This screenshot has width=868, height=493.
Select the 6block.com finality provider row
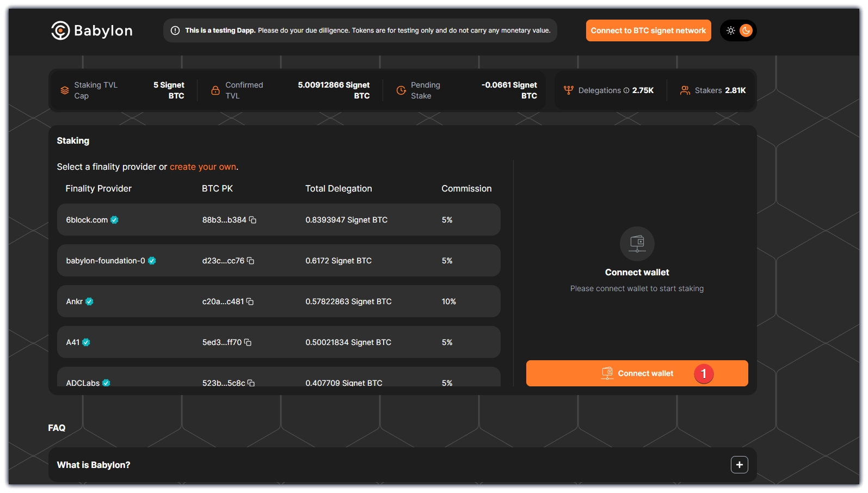[278, 220]
